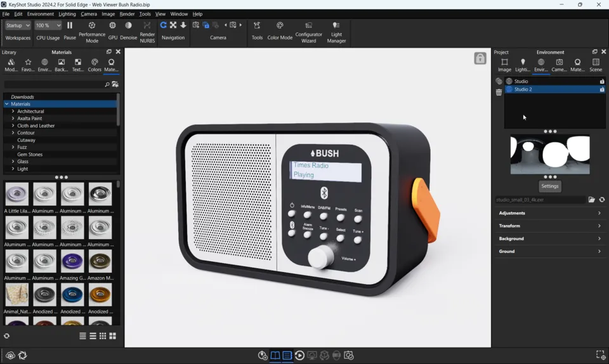609x364 pixels.
Task: Open the CPU Usage 100% dropdown
Action: click(x=48, y=25)
